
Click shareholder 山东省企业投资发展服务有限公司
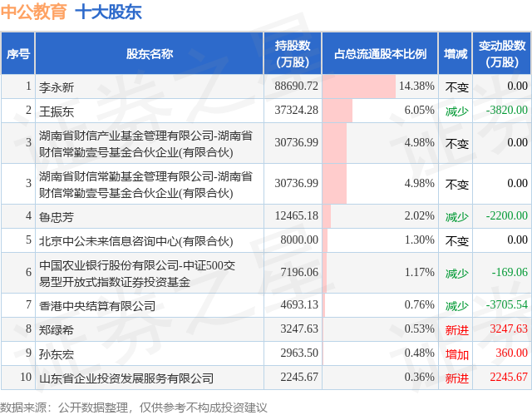[x=126, y=378]
